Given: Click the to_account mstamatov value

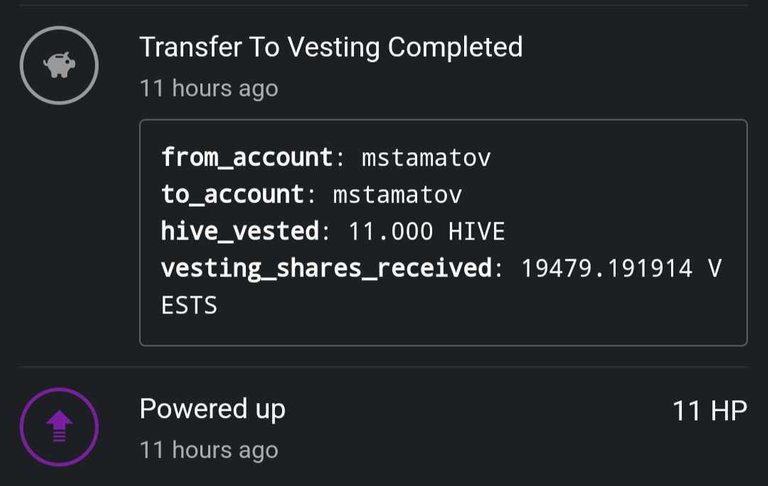Looking at the screenshot, I should click(397, 195).
